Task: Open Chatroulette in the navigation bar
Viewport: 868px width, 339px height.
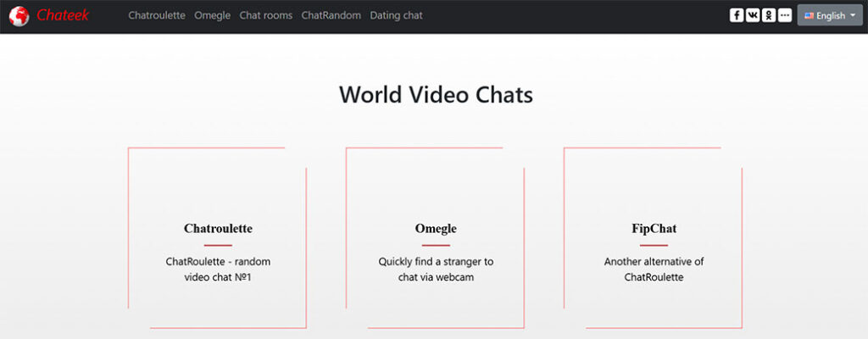Action: point(157,15)
